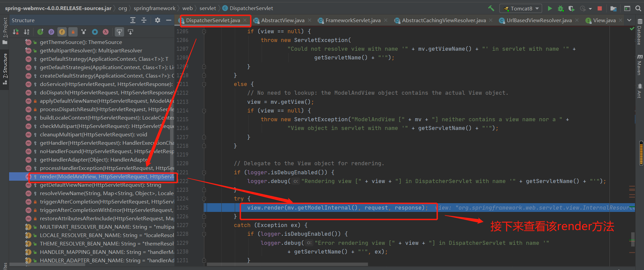Viewport: 644px width, 270px height.
Task: Select resolveViewName method in Structure tree
Action: 92,193
